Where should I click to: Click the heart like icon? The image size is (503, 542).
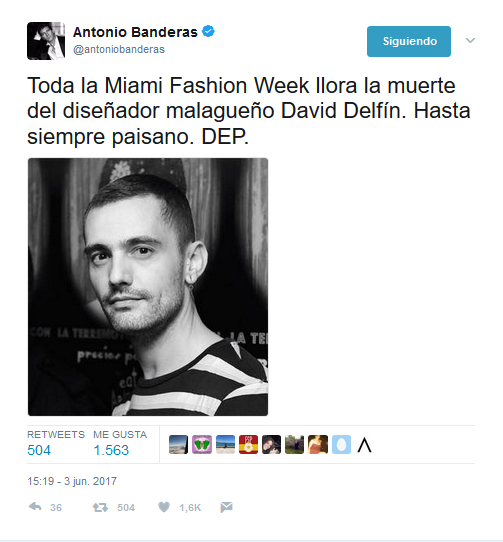(x=164, y=507)
